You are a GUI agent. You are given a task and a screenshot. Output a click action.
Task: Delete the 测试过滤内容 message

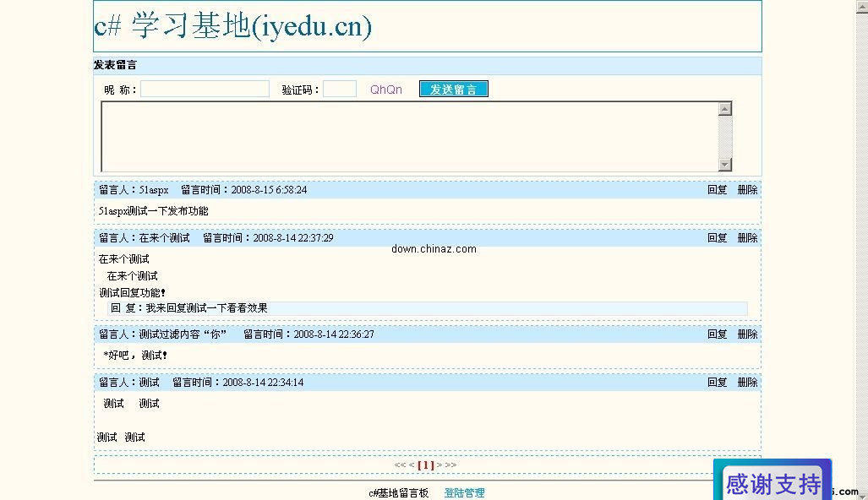point(747,334)
